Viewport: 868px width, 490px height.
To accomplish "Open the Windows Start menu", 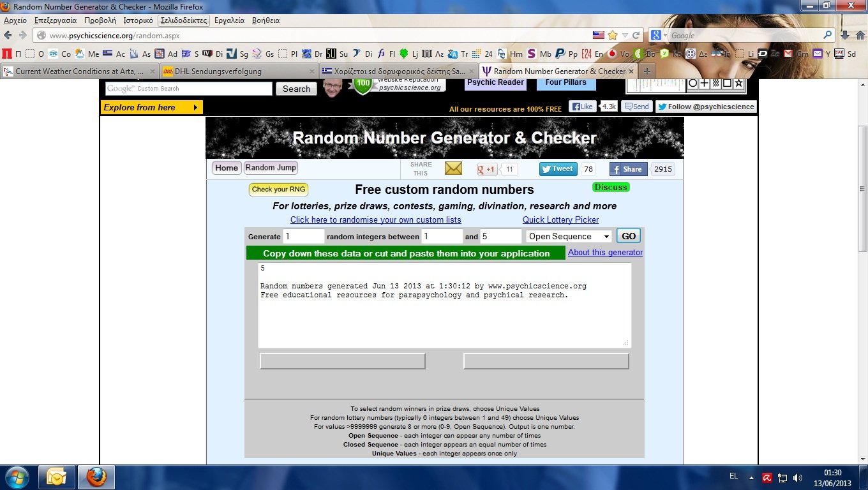I will coord(17,477).
